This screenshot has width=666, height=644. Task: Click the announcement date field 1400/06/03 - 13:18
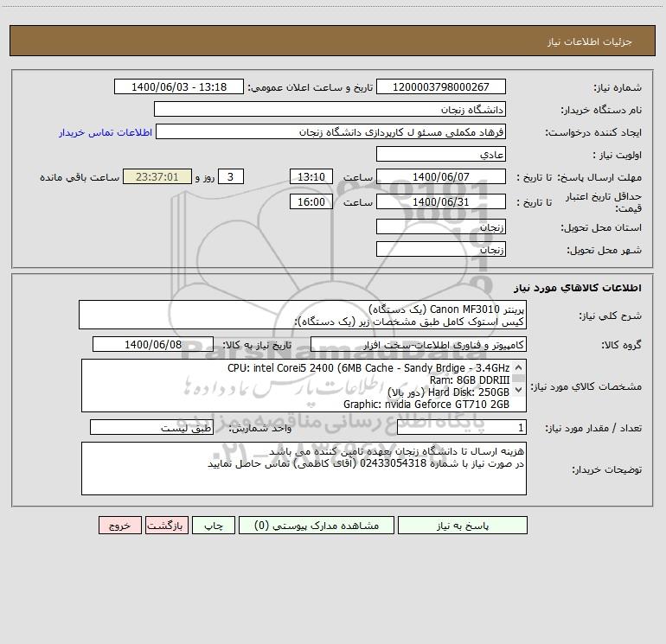click(x=179, y=86)
